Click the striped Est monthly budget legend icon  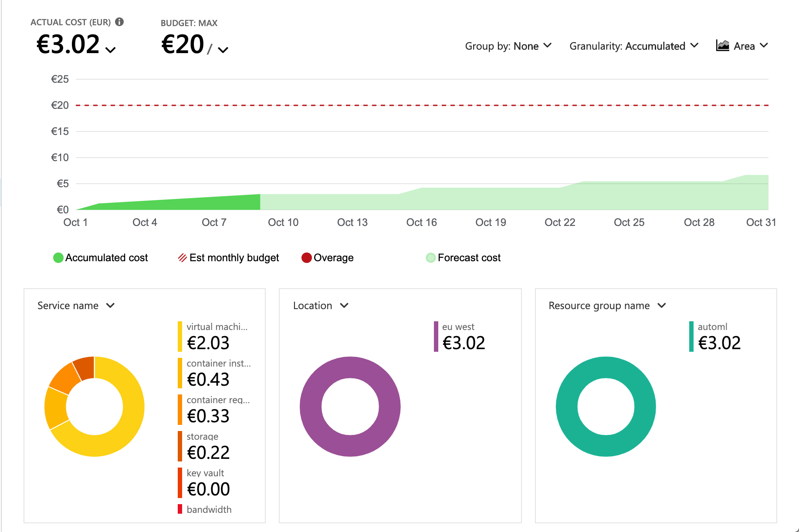[182, 257]
